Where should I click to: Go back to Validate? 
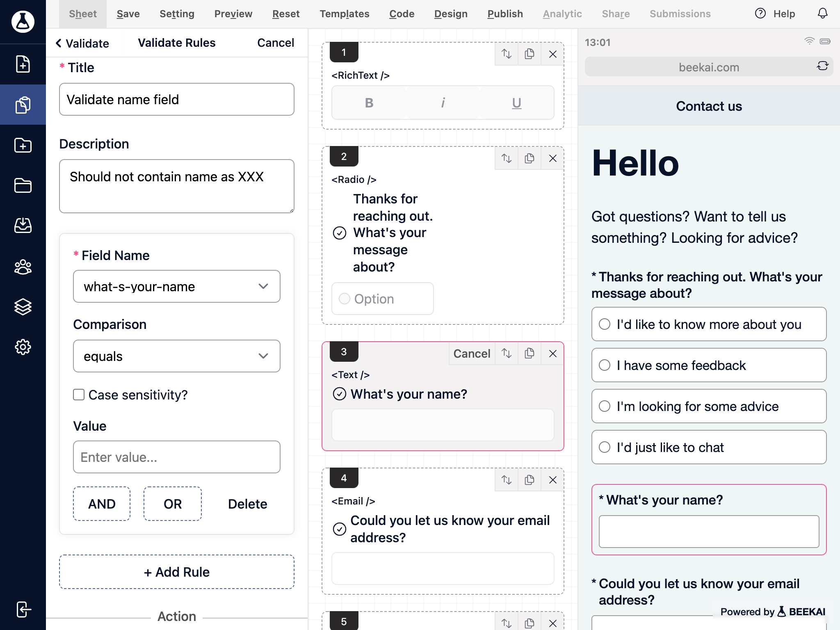click(x=82, y=43)
